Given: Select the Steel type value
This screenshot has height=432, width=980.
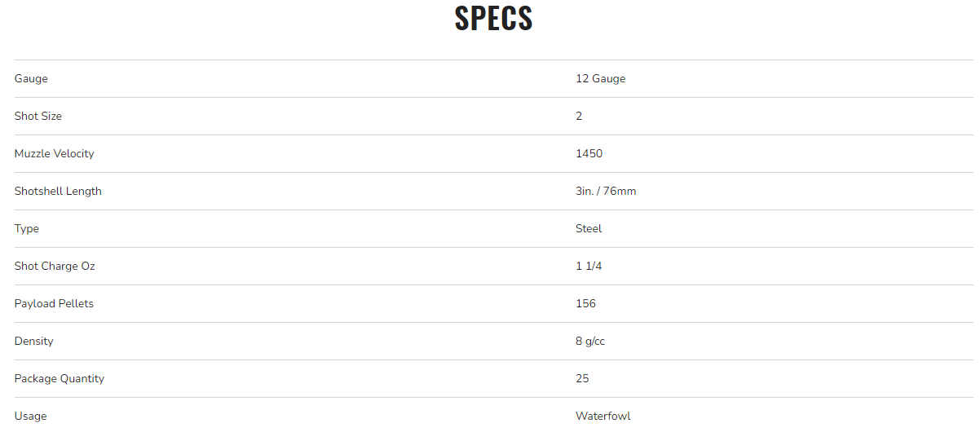Looking at the screenshot, I should (x=589, y=229).
